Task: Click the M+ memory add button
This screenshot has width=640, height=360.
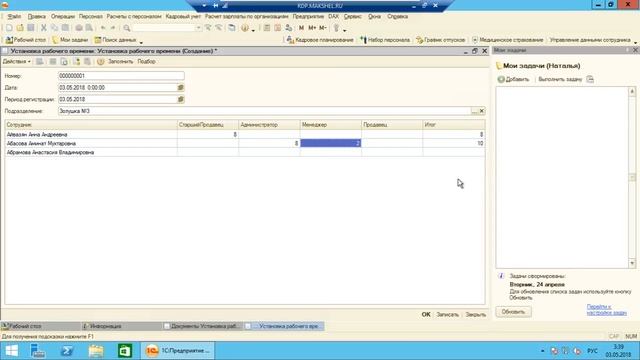Action: pos(312,28)
